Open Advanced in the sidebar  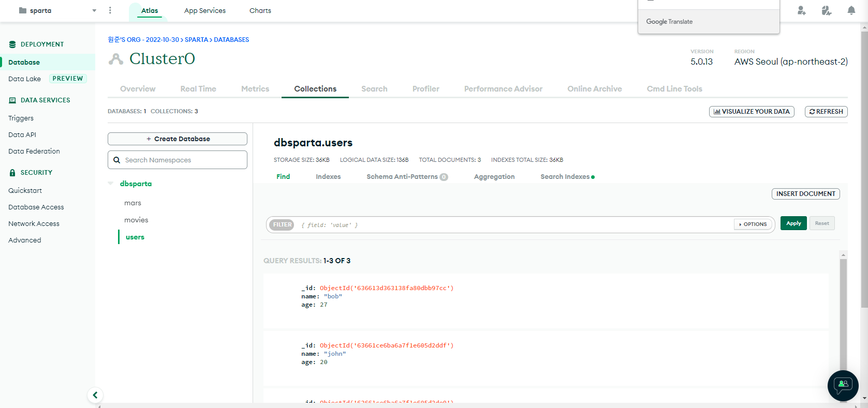pos(24,240)
